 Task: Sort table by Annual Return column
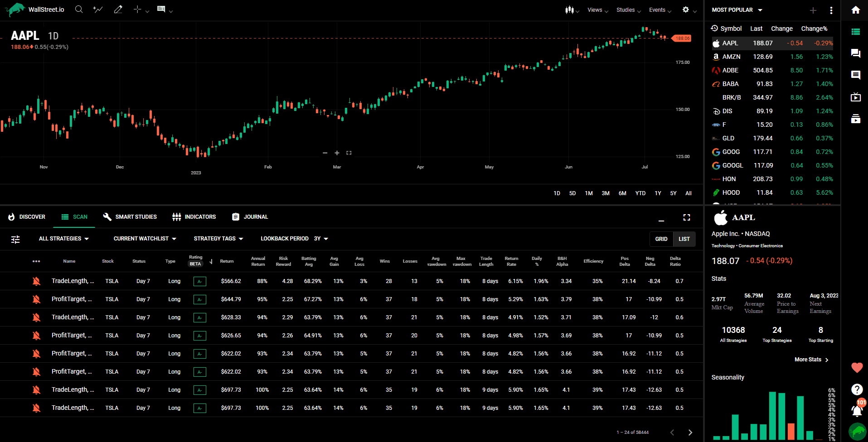click(x=258, y=261)
